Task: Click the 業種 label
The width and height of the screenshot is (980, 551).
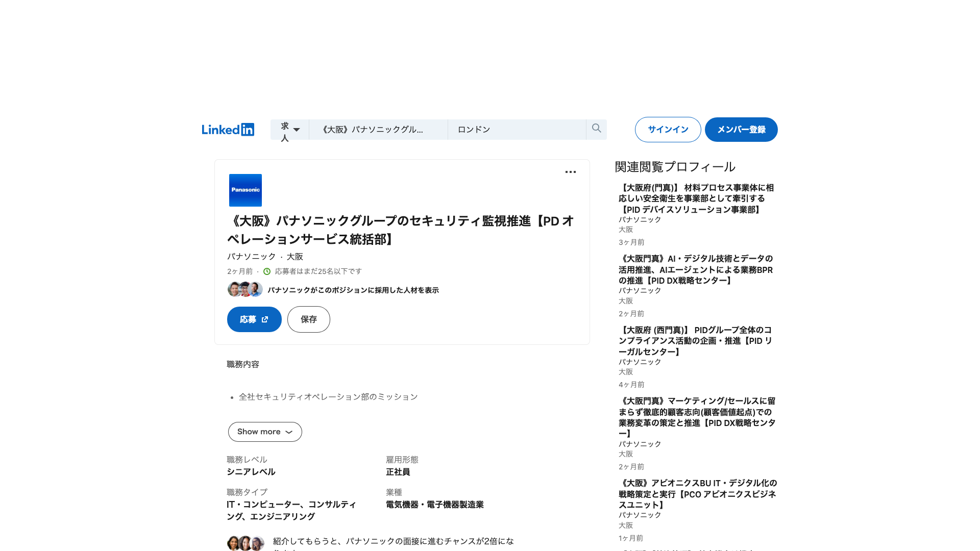Action: [394, 492]
